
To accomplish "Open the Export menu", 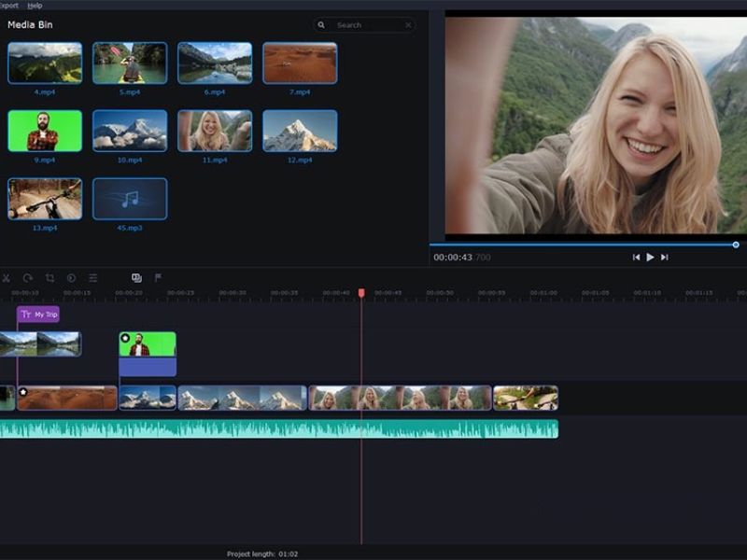I will (x=8, y=6).
